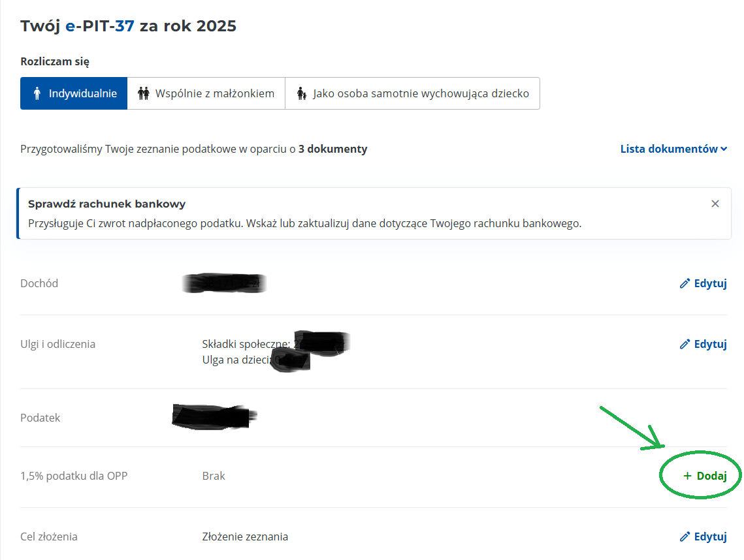Click the Sprawdź rachunek bankowy heading
The width and height of the screenshot is (744, 560).
(106, 204)
